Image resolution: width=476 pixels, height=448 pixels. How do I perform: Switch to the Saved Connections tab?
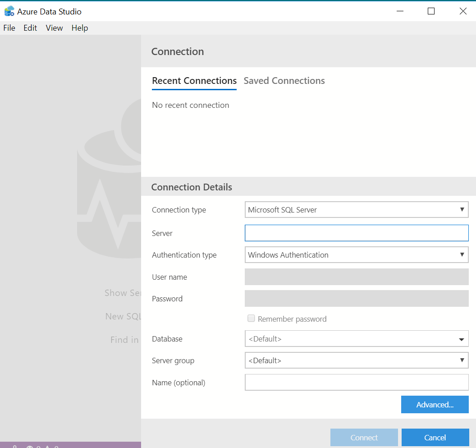(x=284, y=81)
